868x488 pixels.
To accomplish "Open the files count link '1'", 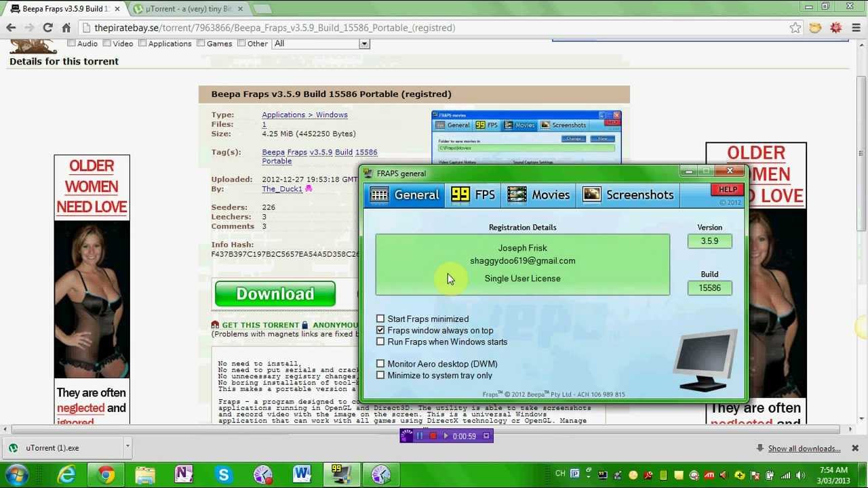I will pos(264,125).
